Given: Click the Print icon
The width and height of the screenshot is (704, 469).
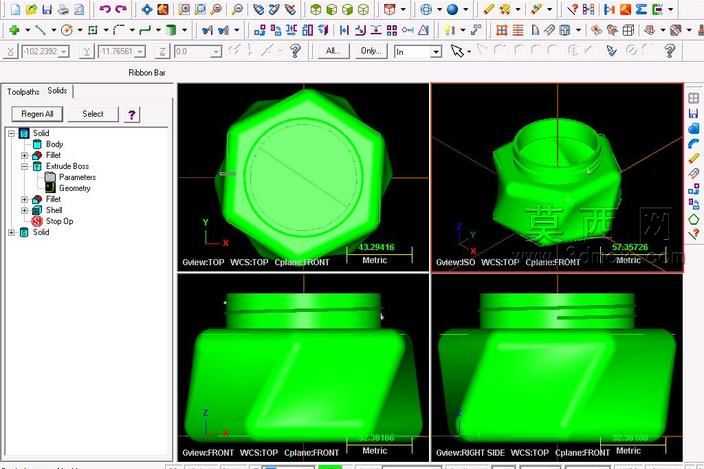Looking at the screenshot, I should point(63,9).
